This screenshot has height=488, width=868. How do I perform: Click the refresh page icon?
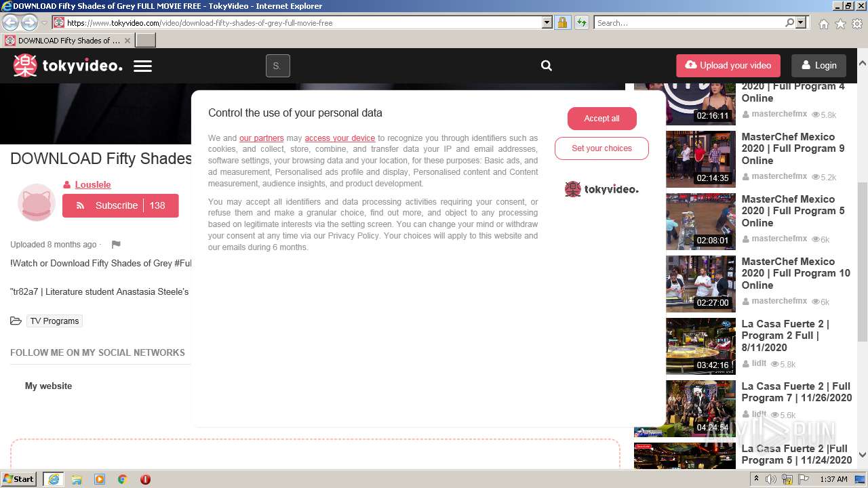pyautogui.click(x=581, y=22)
